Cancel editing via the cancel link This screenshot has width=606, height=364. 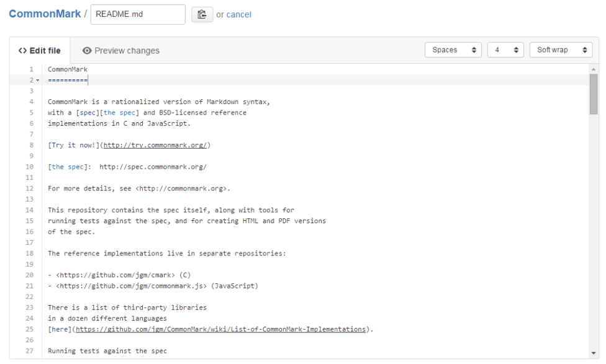pyautogui.click(x=239, y=15)
